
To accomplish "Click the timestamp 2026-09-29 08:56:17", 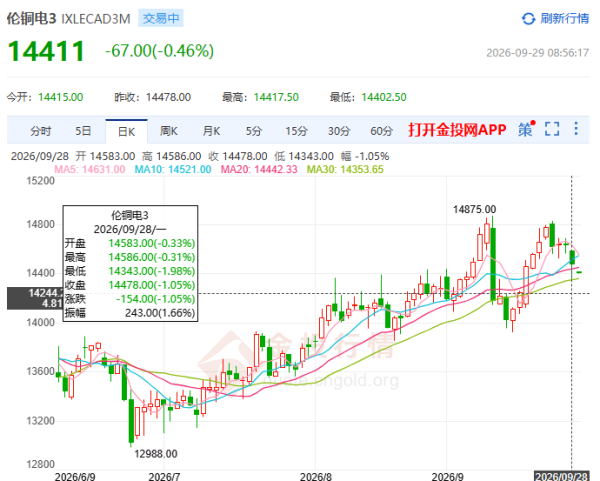I will point(538,53).
